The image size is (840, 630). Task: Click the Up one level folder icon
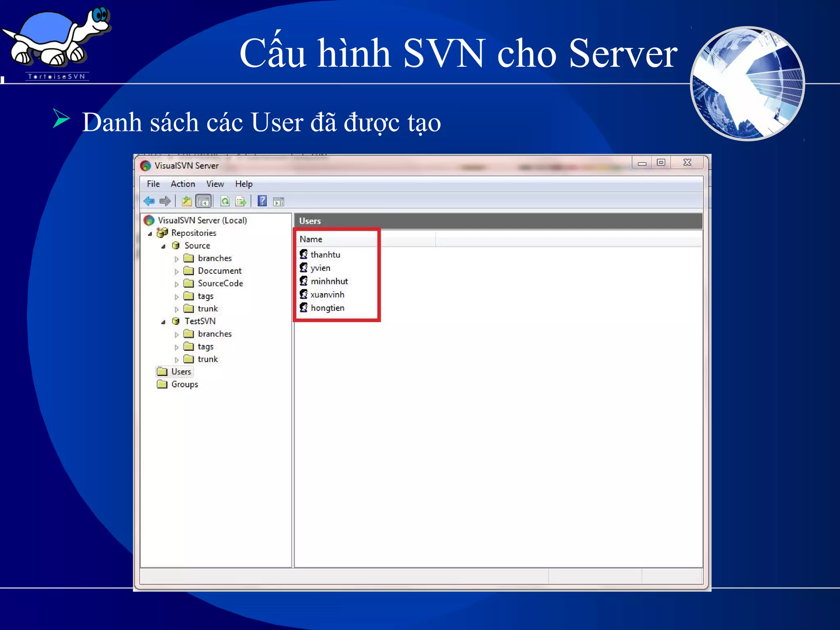(x=187, y=201)
